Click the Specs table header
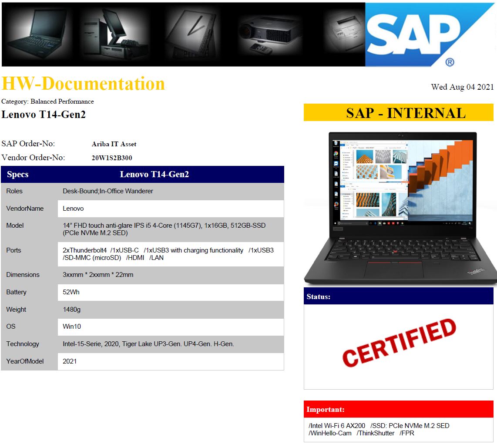The height and width of the screenshot is (448, 497). point(18,175)
